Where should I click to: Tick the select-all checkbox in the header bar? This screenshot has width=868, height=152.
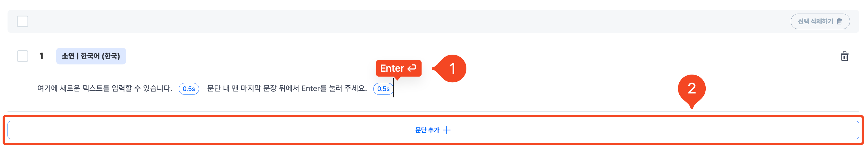coord(23,21)
